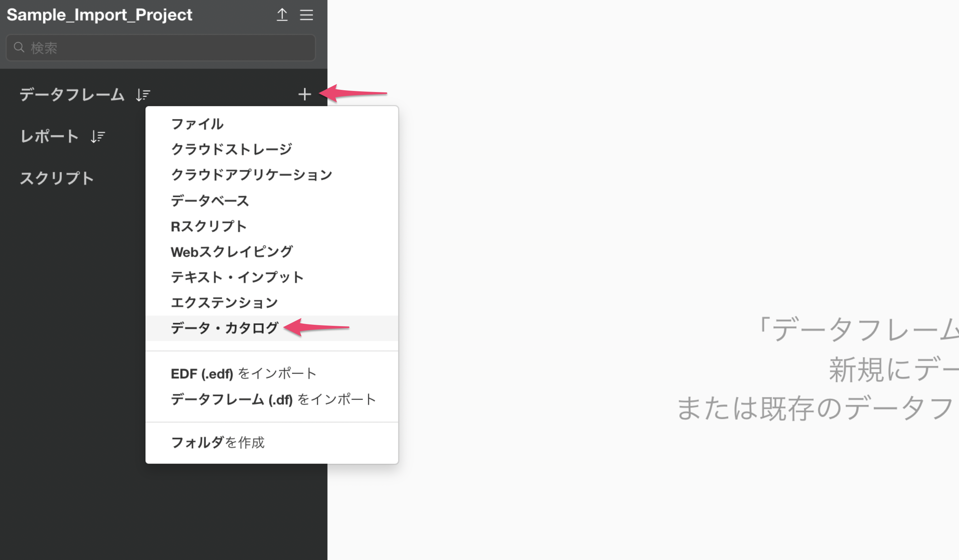Click the publish upload arrow icon

[x=282, y=15]
